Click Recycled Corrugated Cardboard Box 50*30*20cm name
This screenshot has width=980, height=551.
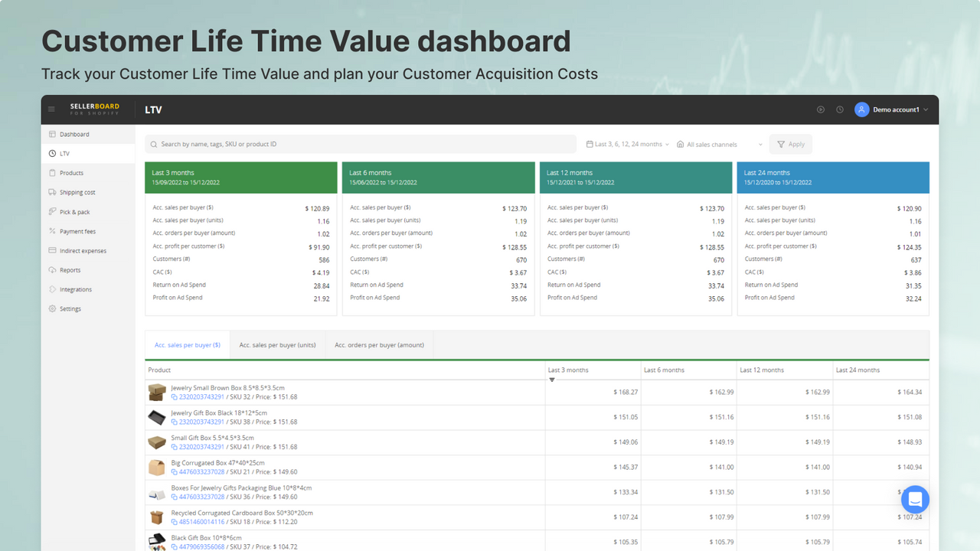click(x=242, y=513)
